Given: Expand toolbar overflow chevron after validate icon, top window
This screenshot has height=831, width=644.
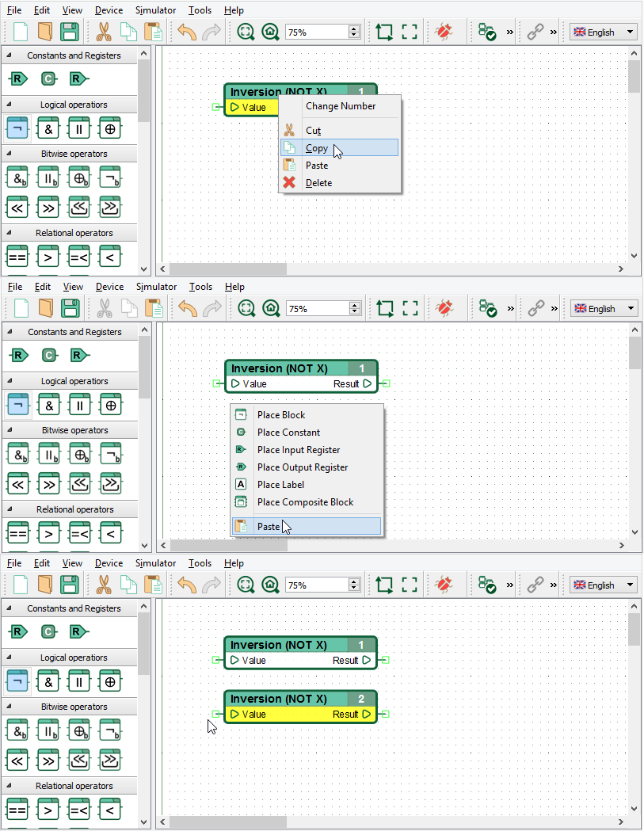Looking at the screenshot, I should coord(510,32).
